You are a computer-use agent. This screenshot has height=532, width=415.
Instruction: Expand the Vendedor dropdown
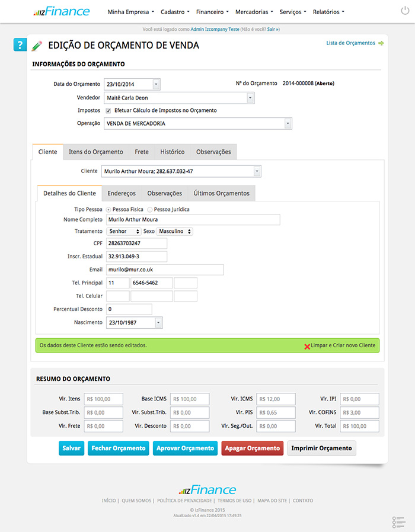[250, 98]
